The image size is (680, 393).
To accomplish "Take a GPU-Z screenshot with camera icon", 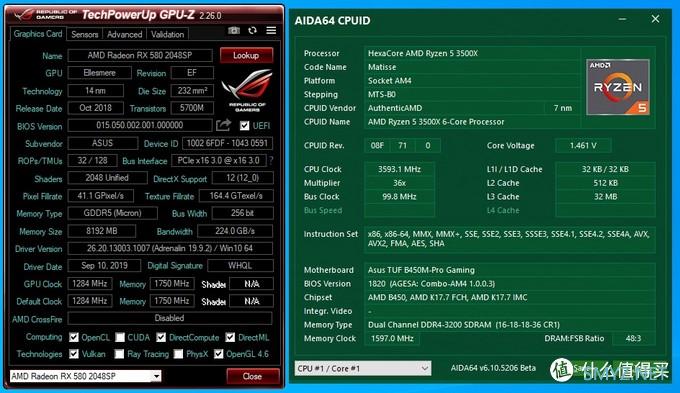I will coord(234,30).
